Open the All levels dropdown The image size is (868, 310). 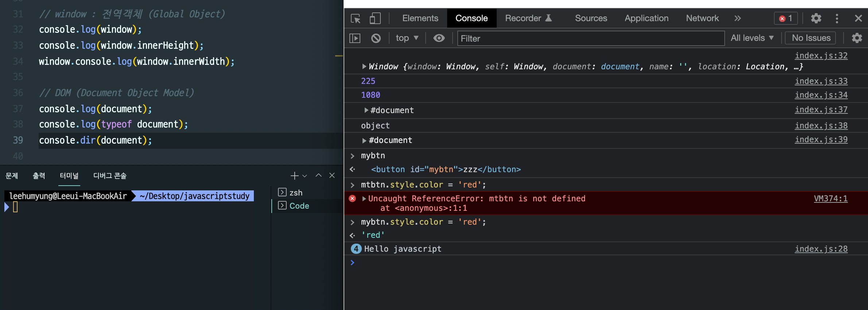pyautogui.click(x=752, y=38)
